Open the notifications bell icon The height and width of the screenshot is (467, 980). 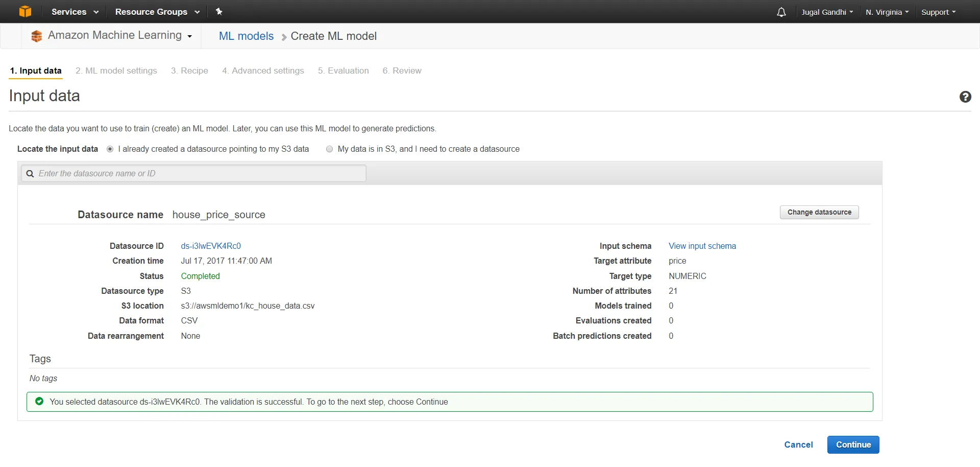[x=781, y=12]
